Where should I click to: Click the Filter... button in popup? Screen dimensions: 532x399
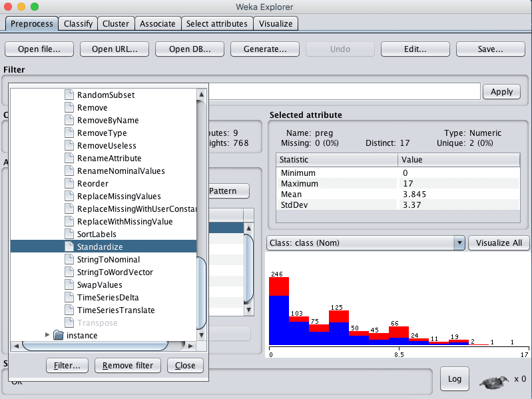(67, 366)
